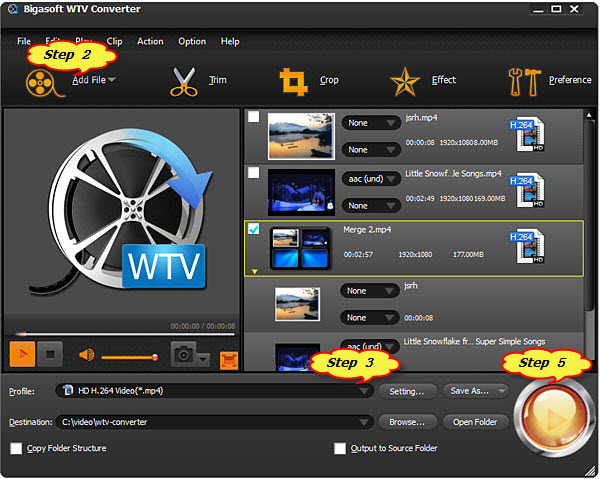Click the Add File film reel icon

(x=44, y=83)
